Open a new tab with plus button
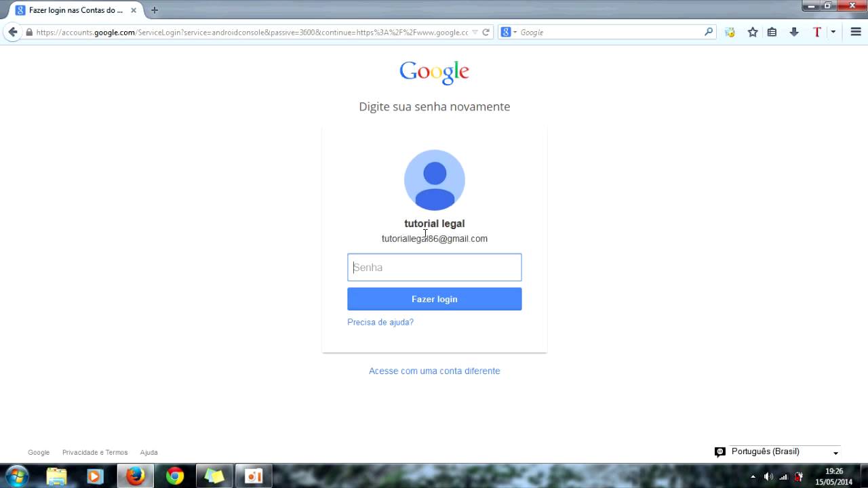Screen dimensions: 868x488 [154, 10]
